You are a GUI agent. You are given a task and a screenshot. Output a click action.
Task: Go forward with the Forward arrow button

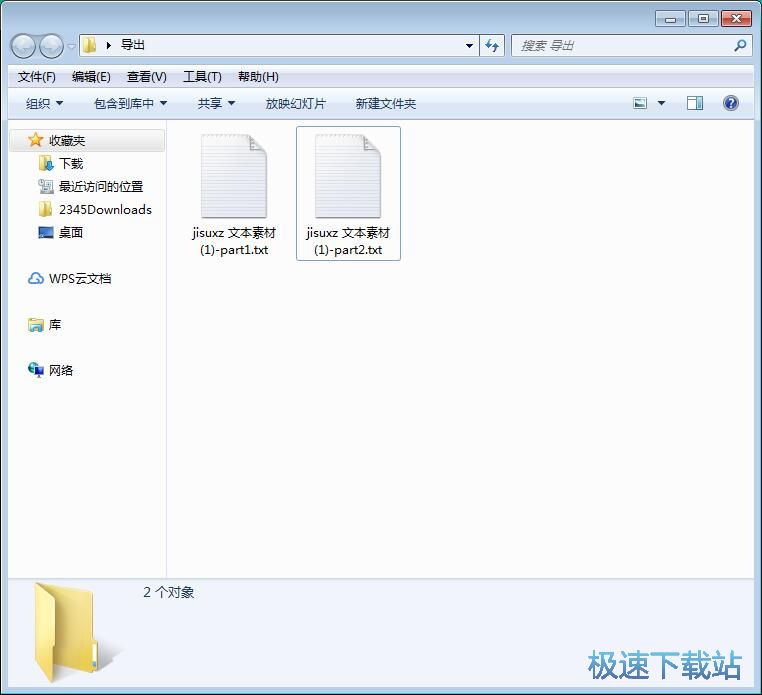pyautogui.click(x=51, y=46)
